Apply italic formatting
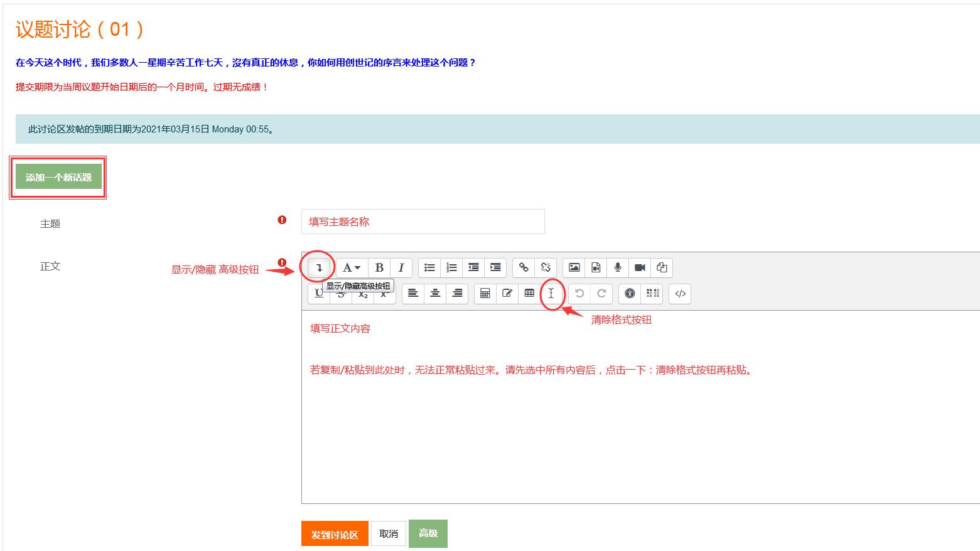The height and width of the screenshot is (551, 980). (401, 267)
